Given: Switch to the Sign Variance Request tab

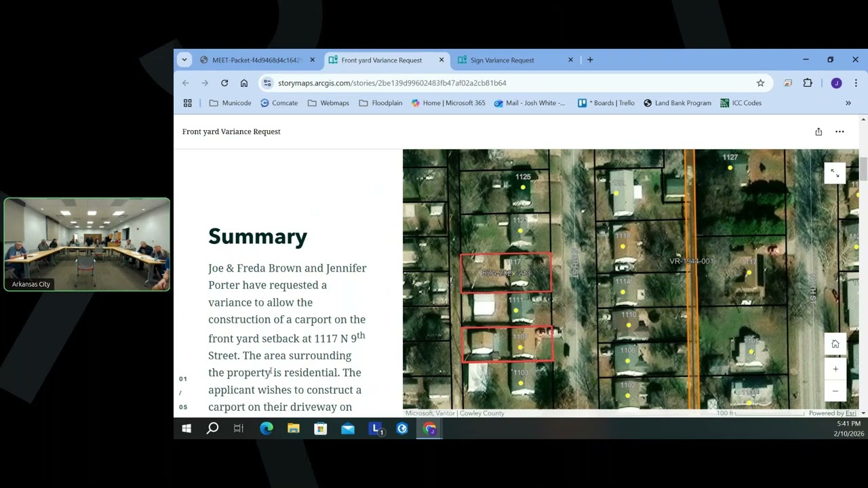Looking at the screenshot, I should pos(502,60).
